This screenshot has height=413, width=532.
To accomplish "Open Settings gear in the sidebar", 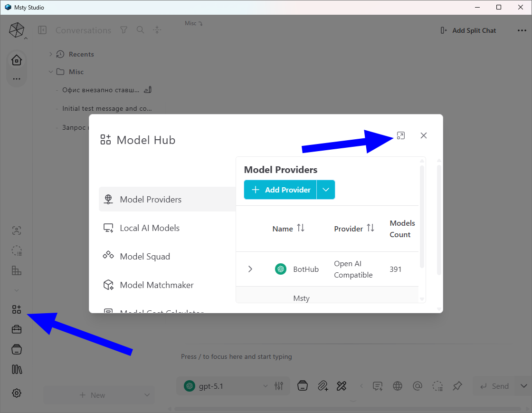I will point(17,393).
